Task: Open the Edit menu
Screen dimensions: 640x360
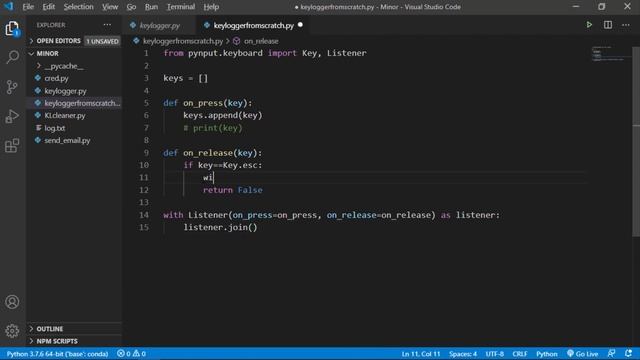Action: [x=49, y=7]
